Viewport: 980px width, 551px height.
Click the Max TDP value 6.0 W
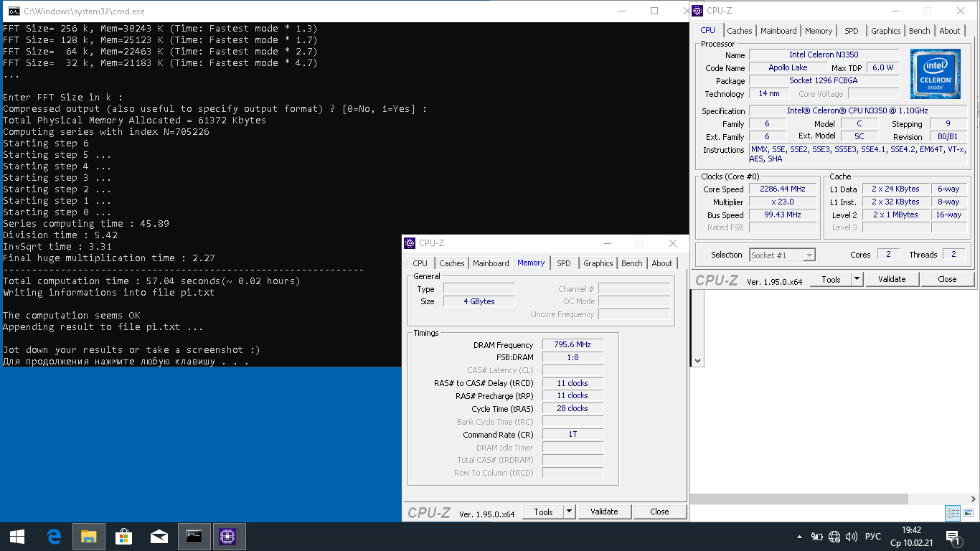click(x=882, y=67)
